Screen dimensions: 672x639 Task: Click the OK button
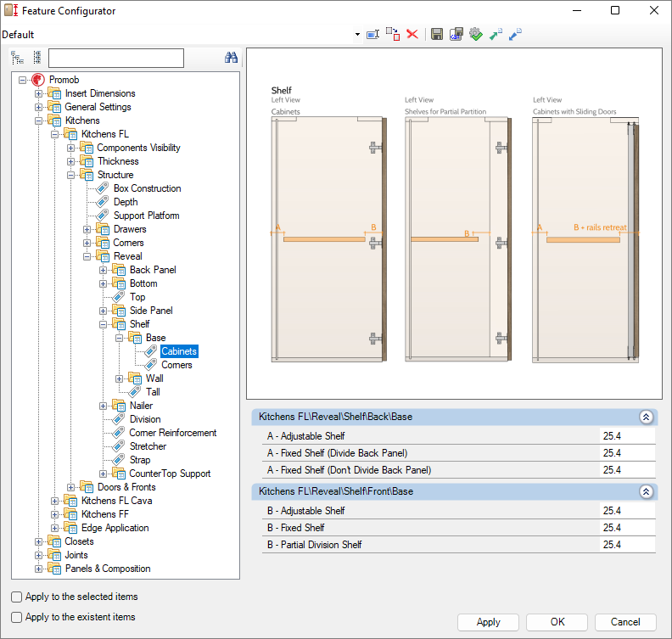557,622
